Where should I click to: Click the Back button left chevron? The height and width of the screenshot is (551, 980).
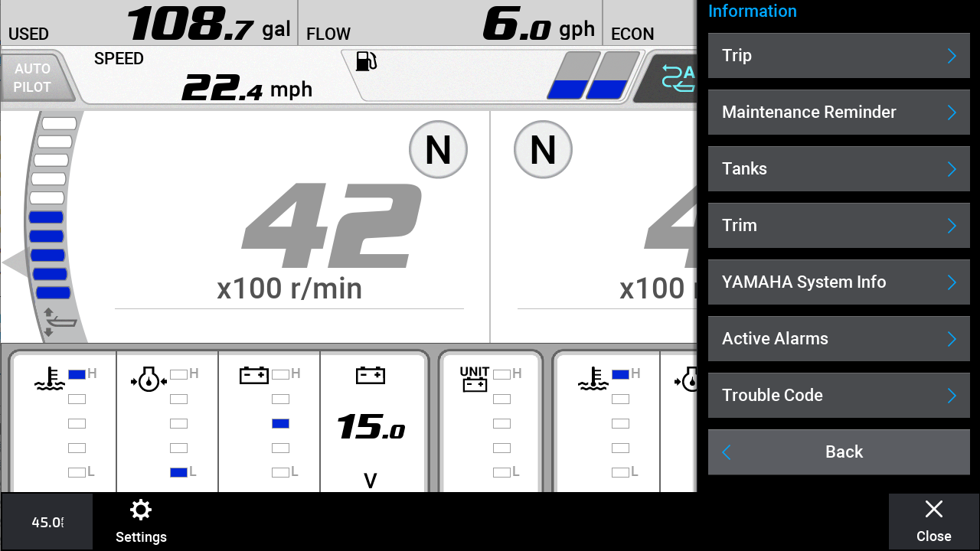(x=727, y=452)
